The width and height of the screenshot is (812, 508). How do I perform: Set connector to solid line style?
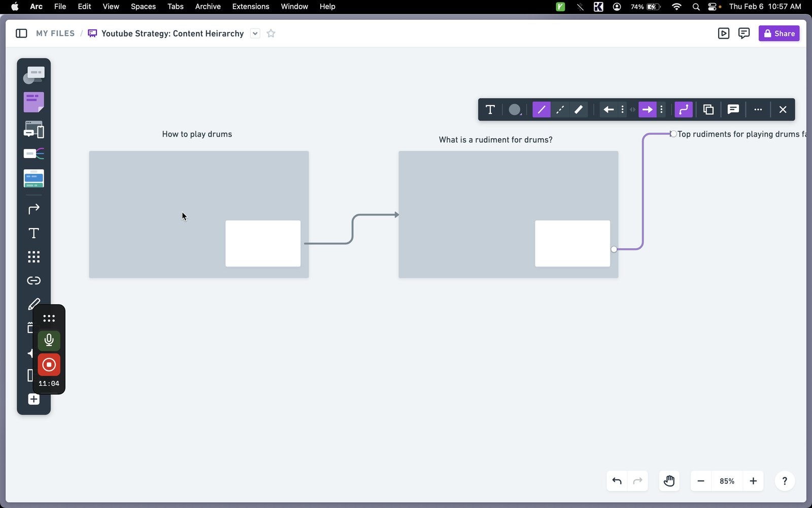click(x=541, y=110)
